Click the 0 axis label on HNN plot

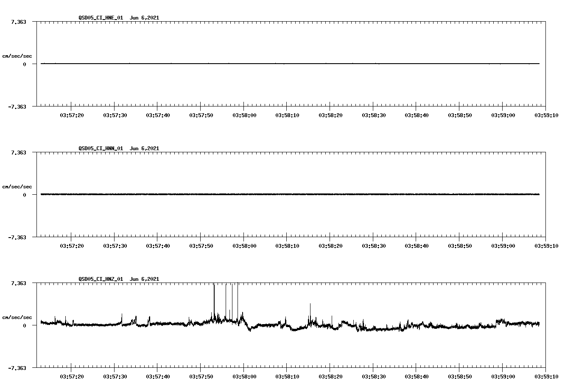(x=25, y=195)
